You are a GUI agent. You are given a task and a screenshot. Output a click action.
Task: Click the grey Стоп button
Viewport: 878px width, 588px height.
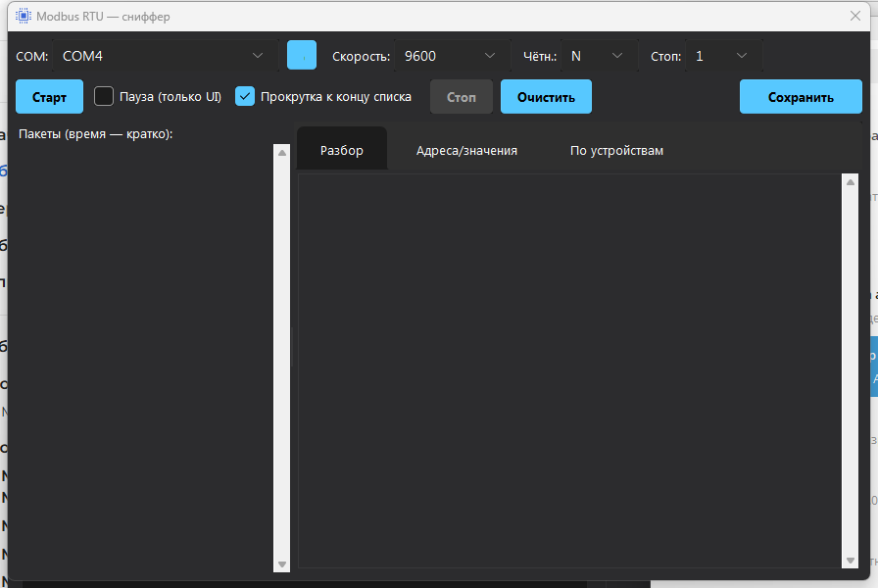(x=462, y=97)
